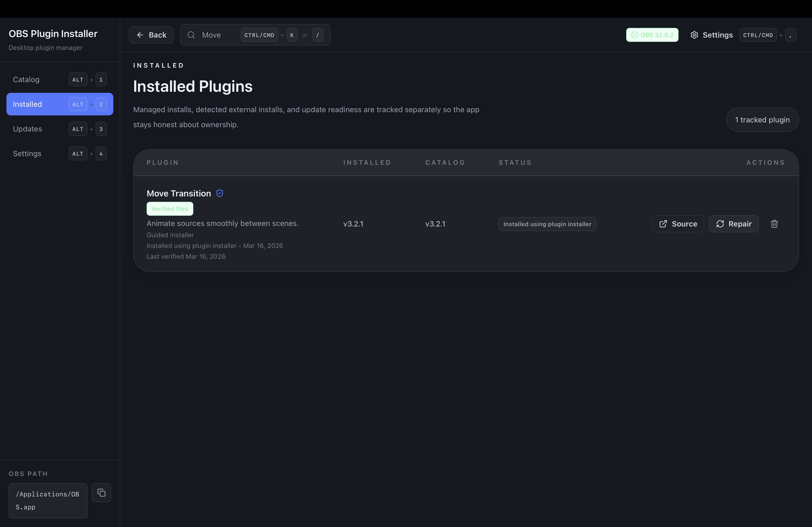The width and height of the screenshot is (812, 527).
Task: Delete Move Transition using the trash icon
Action: coord(774,224)
